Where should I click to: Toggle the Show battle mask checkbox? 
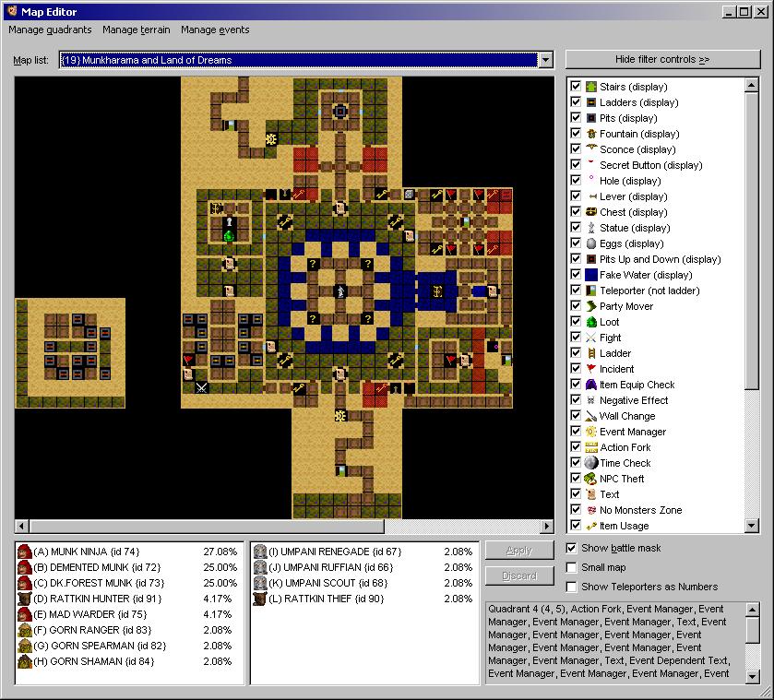tap(572, 548)
